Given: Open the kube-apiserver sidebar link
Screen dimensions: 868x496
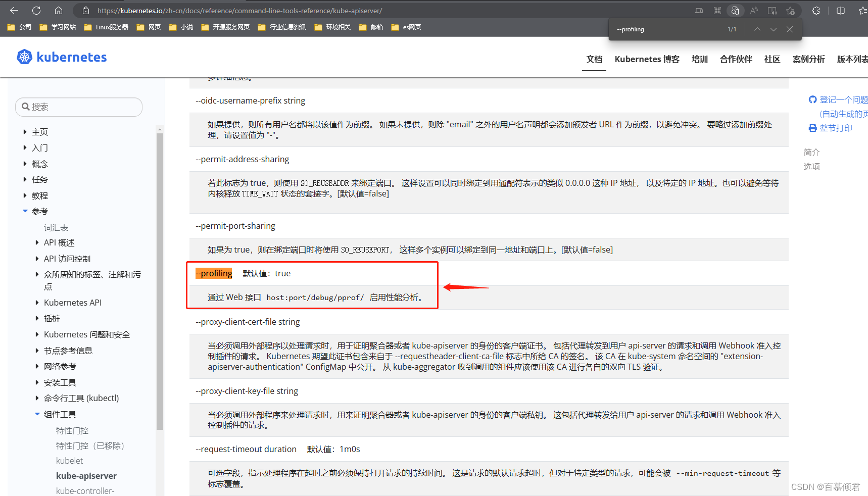Looking at the screenshot, I should pos(86,476).
